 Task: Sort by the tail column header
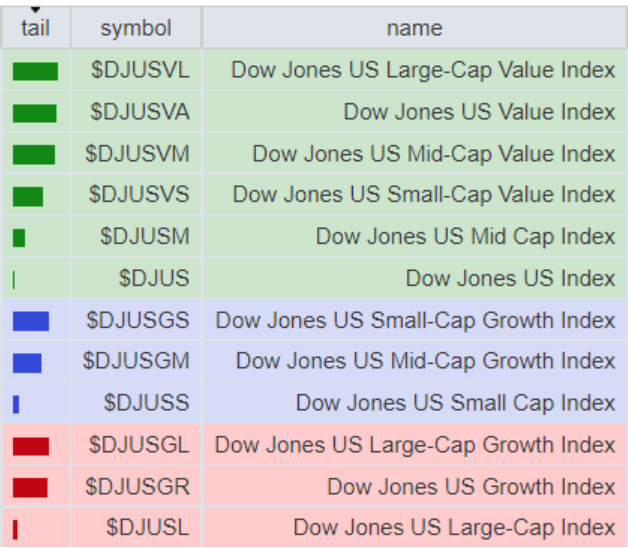(35, 28)
